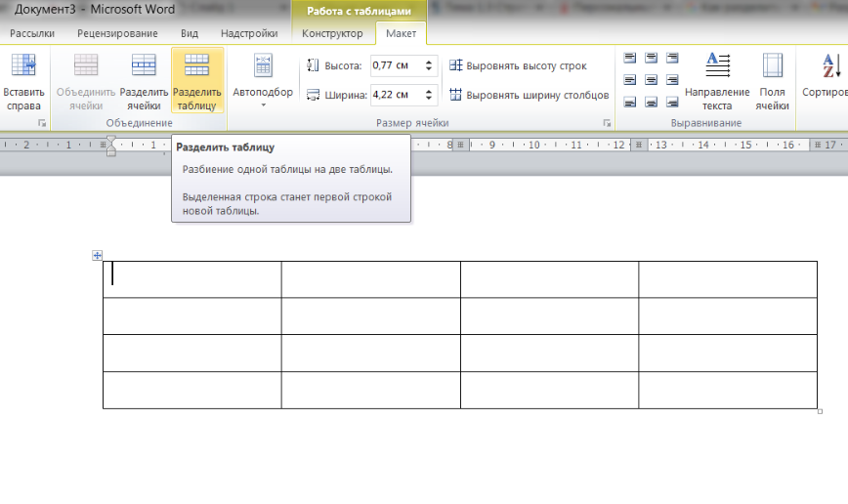Increase row height with up stepper arrow
This screenshot has height=504, width=848.
[x=429, y=62]
